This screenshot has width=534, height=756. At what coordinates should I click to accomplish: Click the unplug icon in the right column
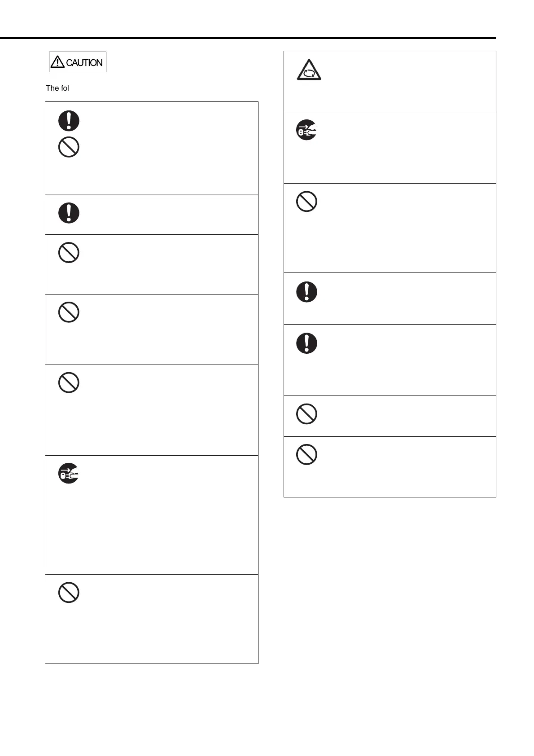pyautogui.click(x=306, y=130)
